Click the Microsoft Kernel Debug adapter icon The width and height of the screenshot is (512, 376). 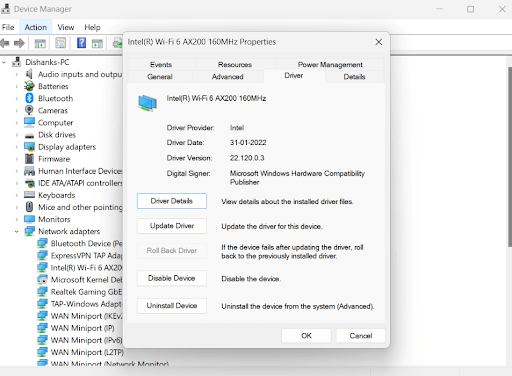tap(42, 279)
